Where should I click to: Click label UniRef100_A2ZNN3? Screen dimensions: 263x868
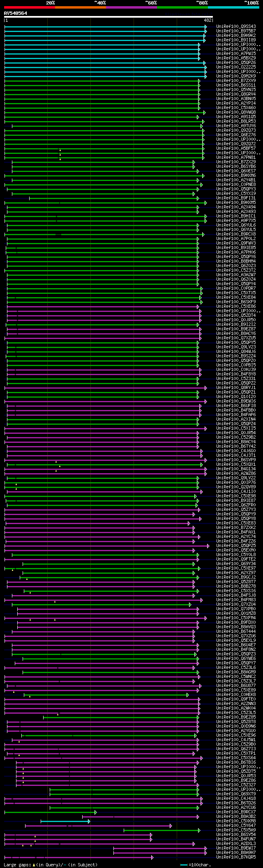[236, 704]
